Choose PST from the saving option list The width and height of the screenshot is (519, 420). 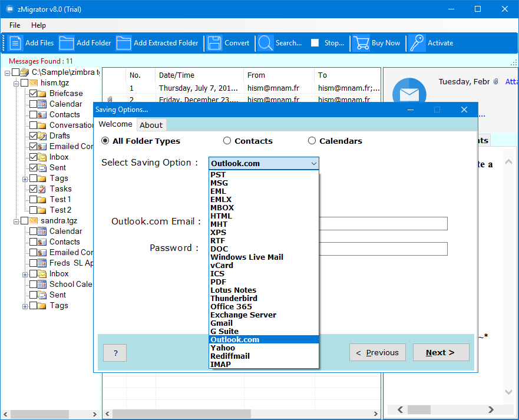(264, 175)
